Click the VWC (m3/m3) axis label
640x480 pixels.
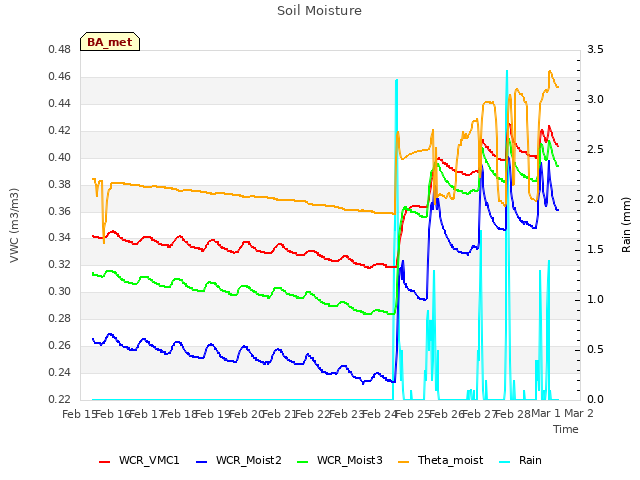tap(14, 225)
